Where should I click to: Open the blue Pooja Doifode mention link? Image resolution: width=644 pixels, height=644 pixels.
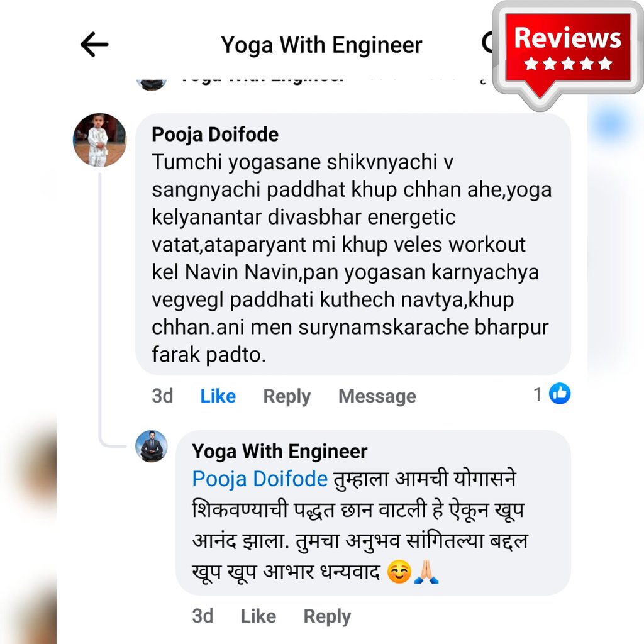tap(260, 479)
